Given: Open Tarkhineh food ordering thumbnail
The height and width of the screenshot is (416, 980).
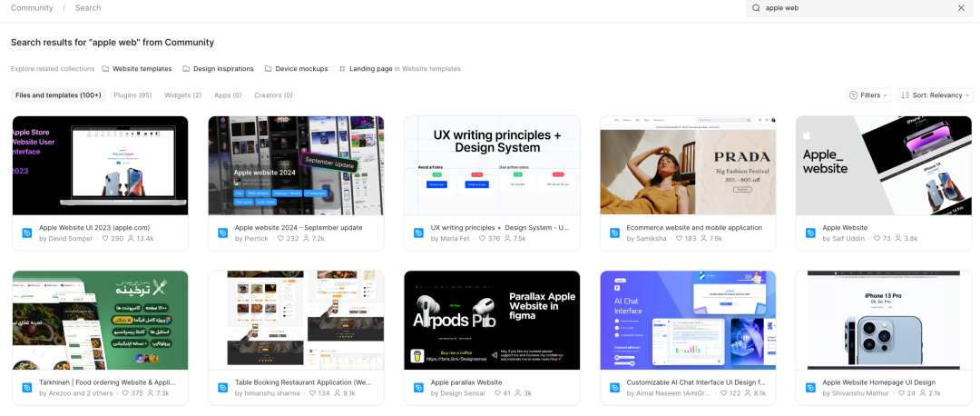Looking at the screenshot, I should point(100,320).
